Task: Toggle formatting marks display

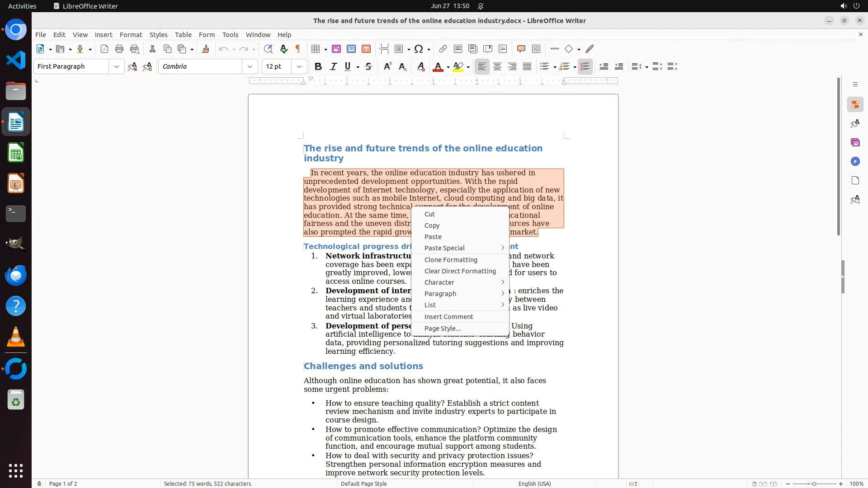Action: pyautogui.click(x=298, y=49)
